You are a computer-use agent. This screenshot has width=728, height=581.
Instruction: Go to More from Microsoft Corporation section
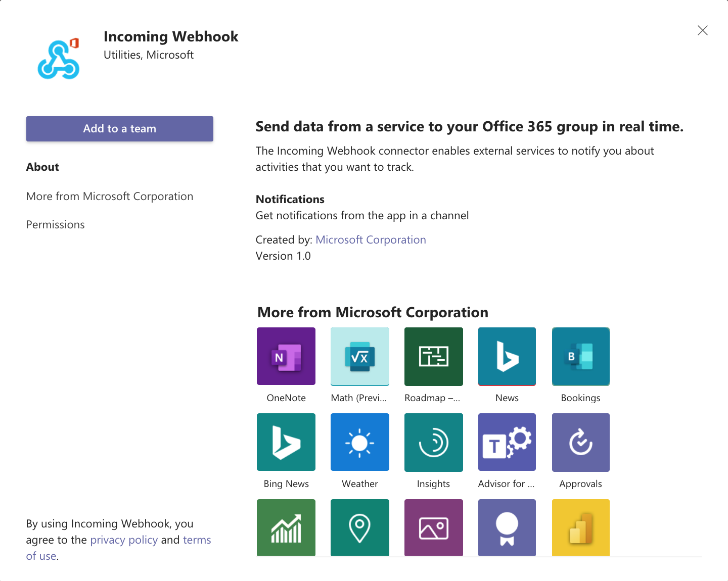click(110, 197)
